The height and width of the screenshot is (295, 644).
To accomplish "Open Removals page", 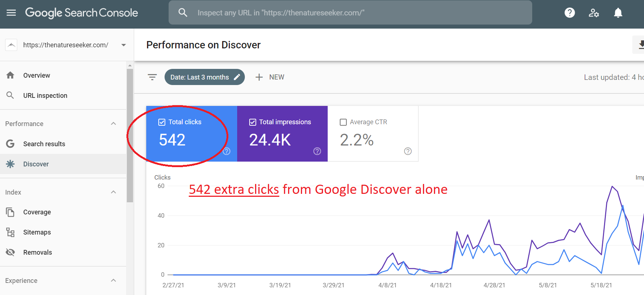I will [63, 252].
